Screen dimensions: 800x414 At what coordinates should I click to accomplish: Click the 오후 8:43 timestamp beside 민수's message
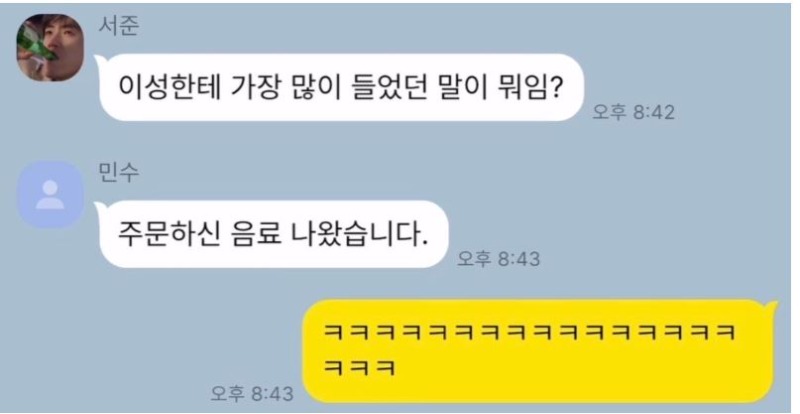(x=498, y=259)
